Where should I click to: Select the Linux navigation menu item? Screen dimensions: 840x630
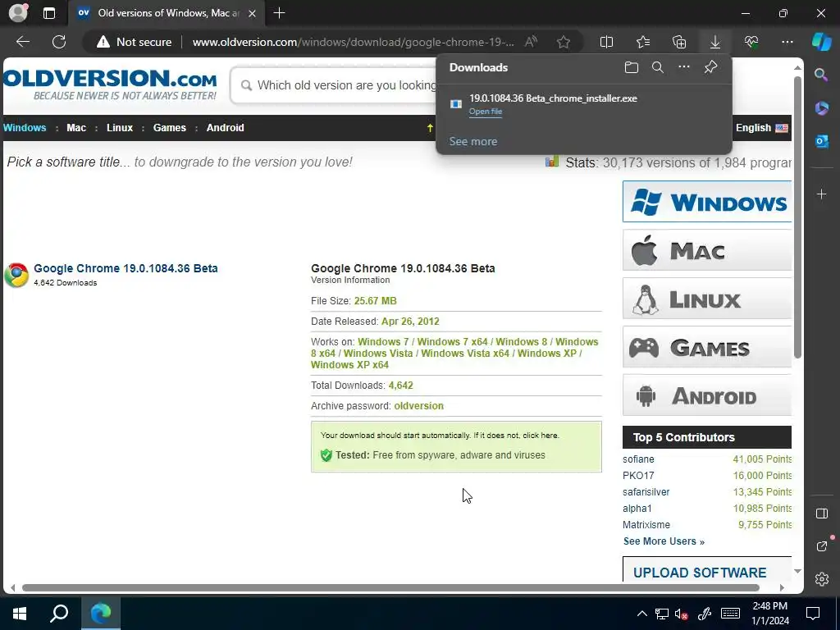[120, 127]
